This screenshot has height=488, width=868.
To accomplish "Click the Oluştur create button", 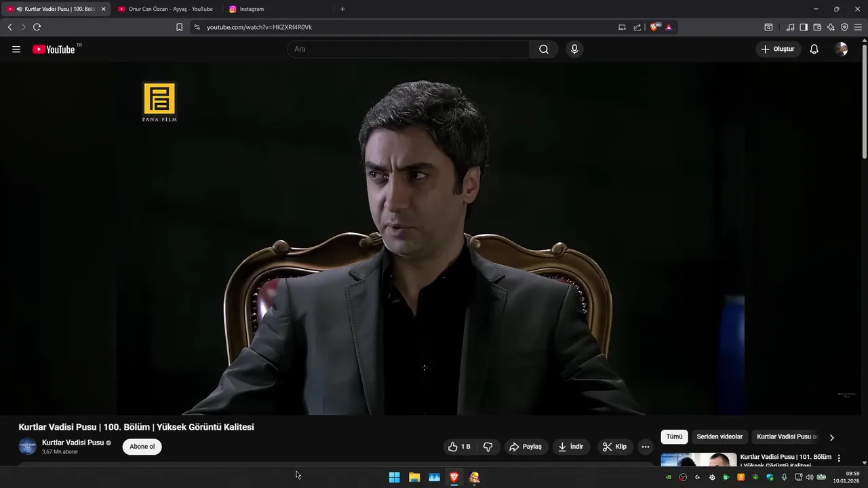I will 778,49.
